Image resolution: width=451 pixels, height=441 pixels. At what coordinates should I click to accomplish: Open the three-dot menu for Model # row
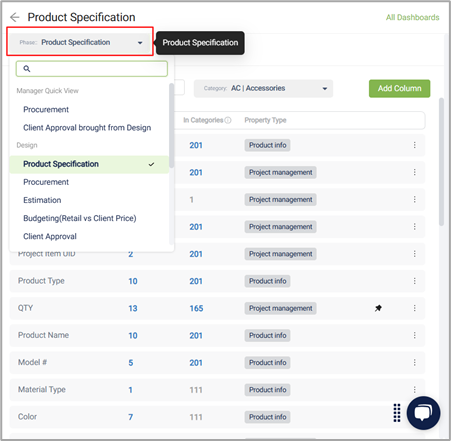point(414,362)
